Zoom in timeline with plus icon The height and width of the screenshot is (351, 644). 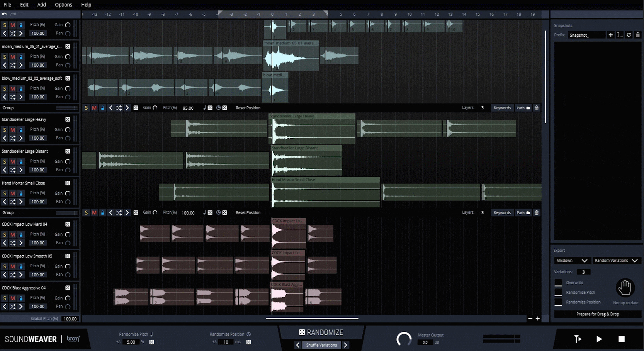click(538, 319)
